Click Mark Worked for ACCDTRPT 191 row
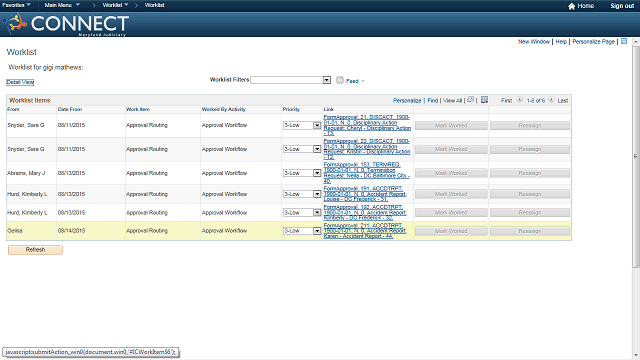This screenshot has width=640, height=360. pos(451,194)
